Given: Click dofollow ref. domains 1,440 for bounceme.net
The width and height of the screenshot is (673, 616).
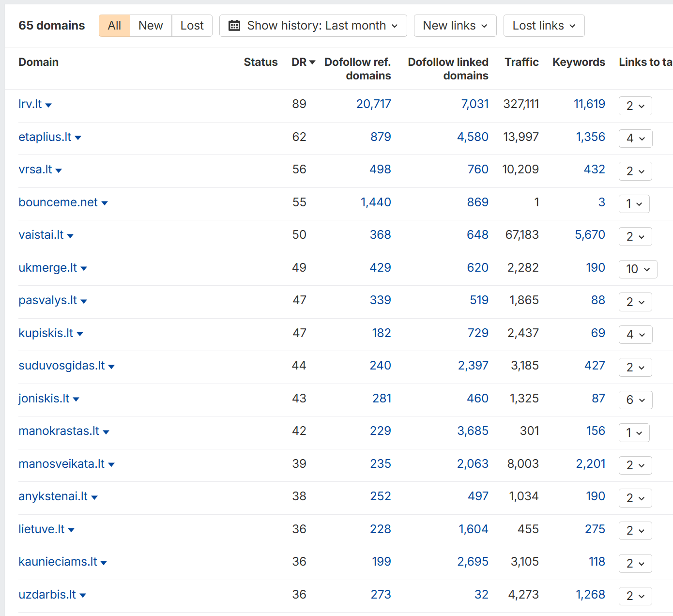Looking at the screenshot, I should (376, 202).
